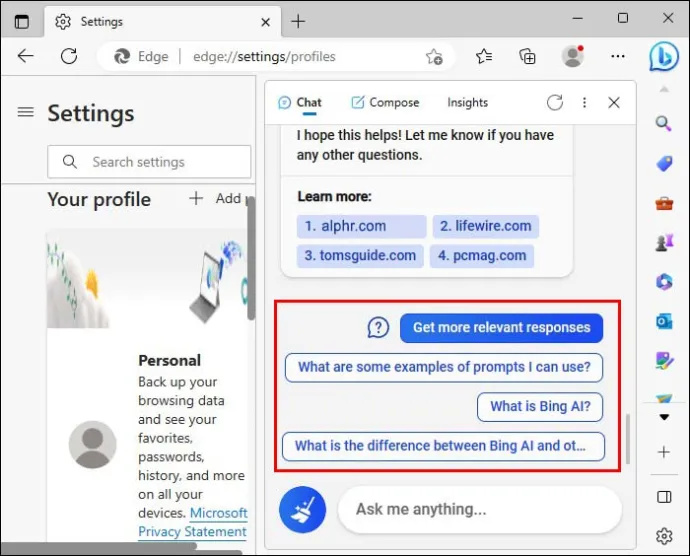Open sidebar Outlook icon
The width and height of the screenshot is (690, 556).
664,321
